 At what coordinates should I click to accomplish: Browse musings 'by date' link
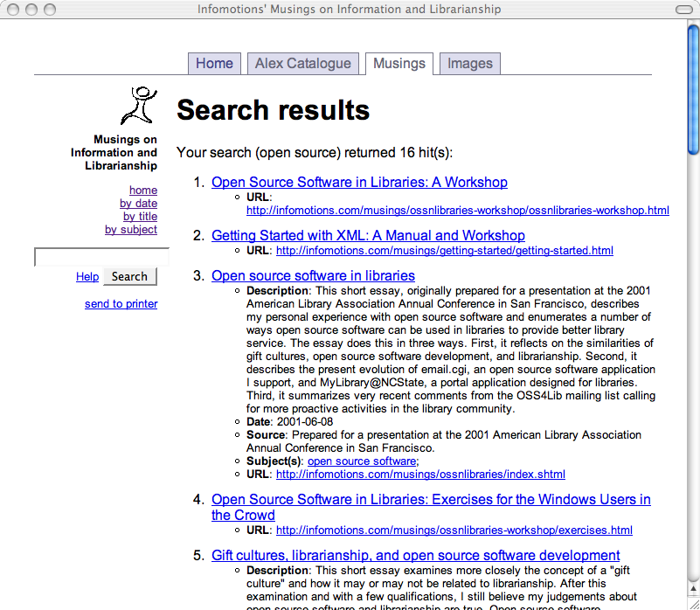138,203
